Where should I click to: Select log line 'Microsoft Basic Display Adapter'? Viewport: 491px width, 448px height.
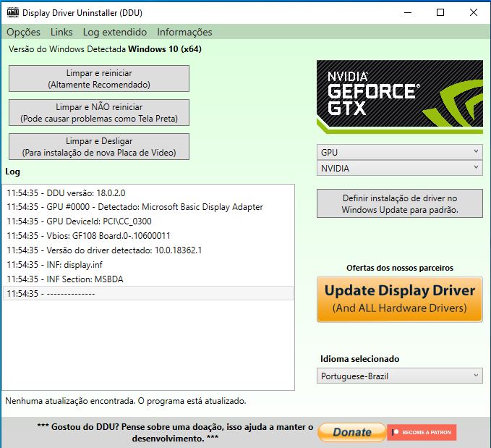click(148, 207)
